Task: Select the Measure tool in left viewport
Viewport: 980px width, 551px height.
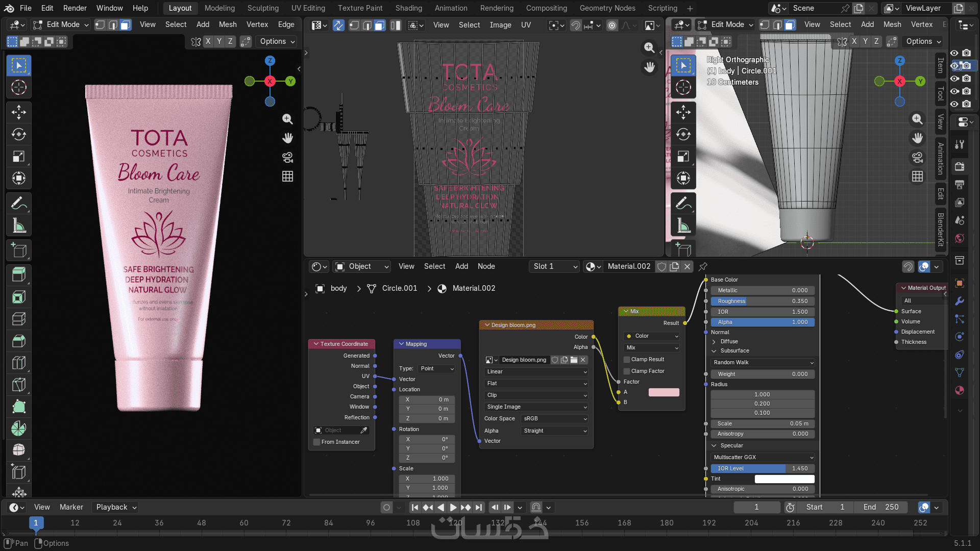Action: 19,225
